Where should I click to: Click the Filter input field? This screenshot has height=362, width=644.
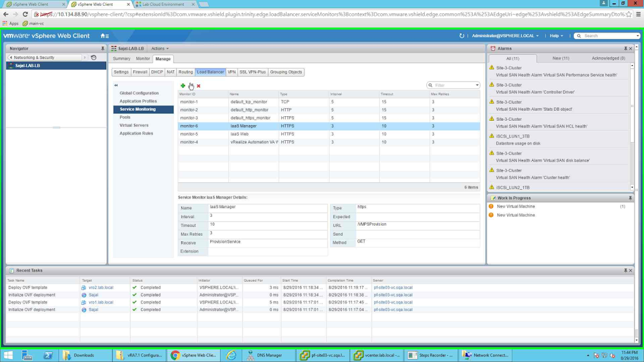(x=453, y=85)
